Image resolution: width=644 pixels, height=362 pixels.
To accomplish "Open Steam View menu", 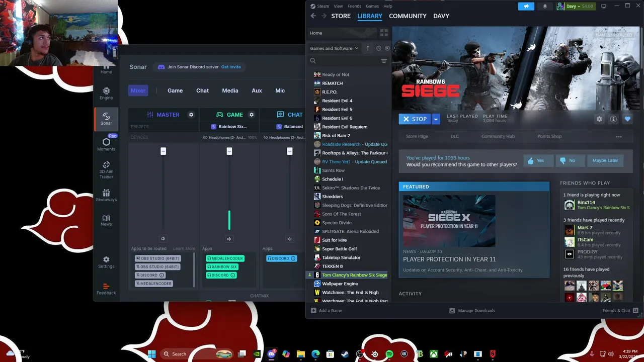I will click(x=338, y=6).
